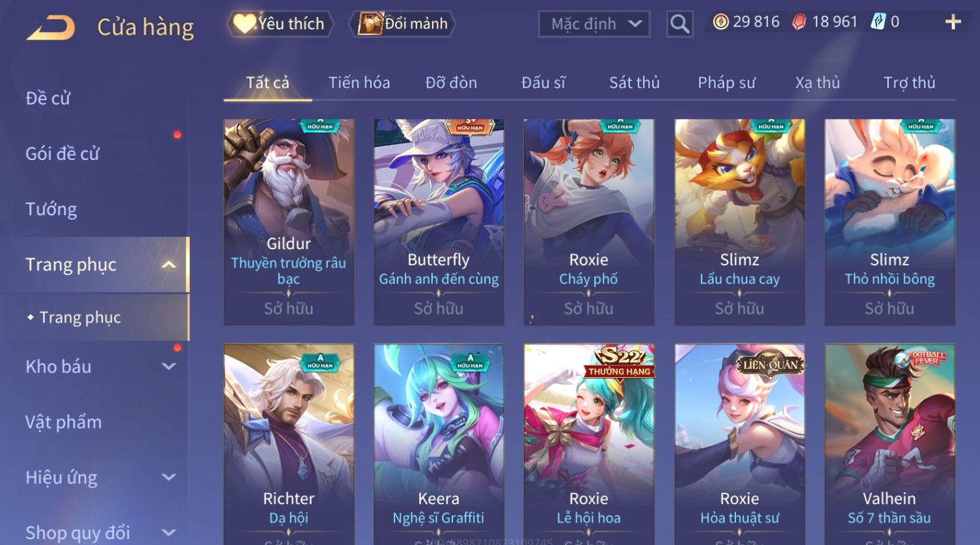980x545 pixels.
Task: Click the red gem balance icon
Action: [x=799, y=22]
